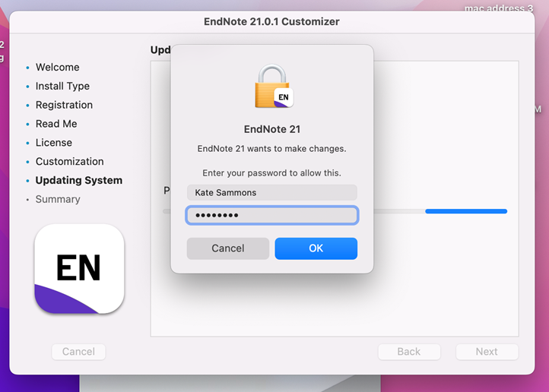
Task: Click the Kate Sammons username field
Action: 272,192
